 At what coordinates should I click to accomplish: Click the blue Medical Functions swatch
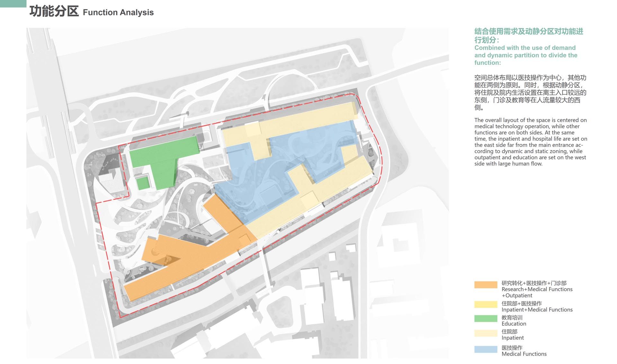(x=486, y=349)
